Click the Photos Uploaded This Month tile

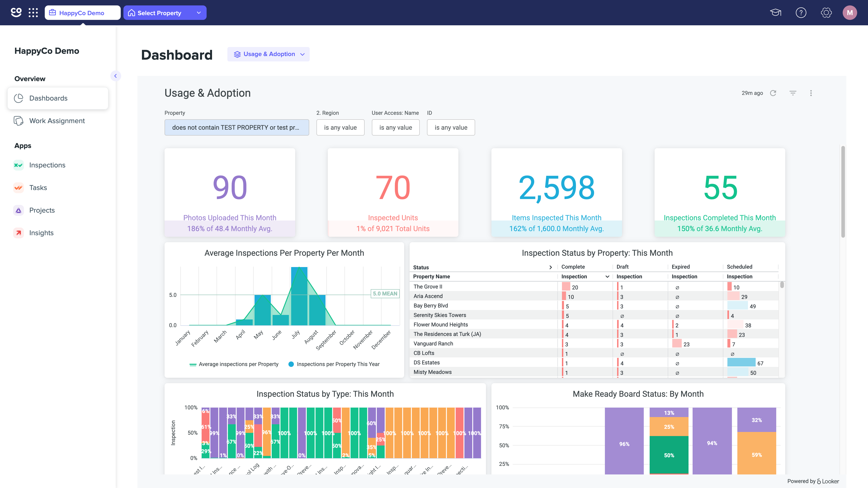pyautogui.click(x=230, y=192)
